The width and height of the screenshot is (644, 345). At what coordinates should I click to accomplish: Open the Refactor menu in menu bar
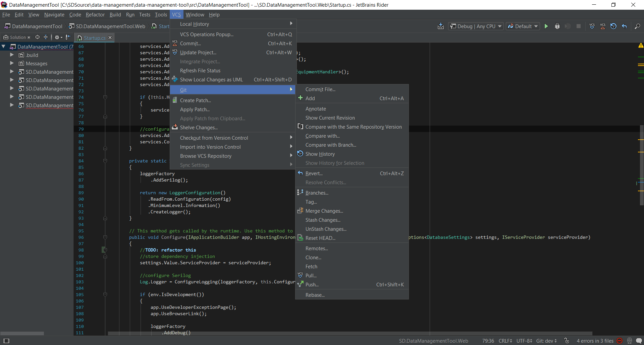pos(95,15)
